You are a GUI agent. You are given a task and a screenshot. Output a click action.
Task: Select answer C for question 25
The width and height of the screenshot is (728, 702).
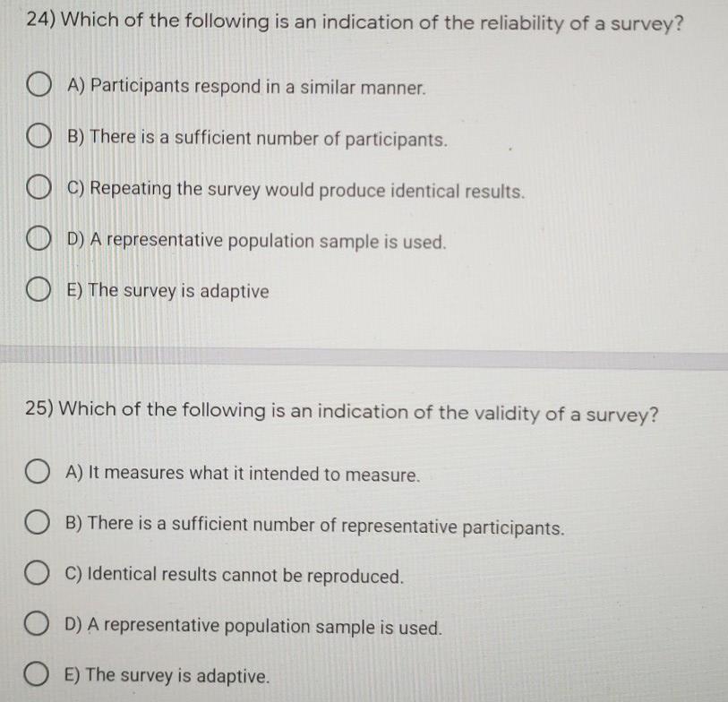coord(39,574)
